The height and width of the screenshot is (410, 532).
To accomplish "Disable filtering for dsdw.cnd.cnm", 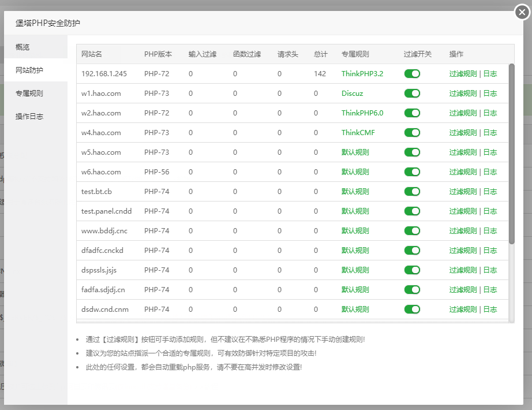I will [412, 310].
